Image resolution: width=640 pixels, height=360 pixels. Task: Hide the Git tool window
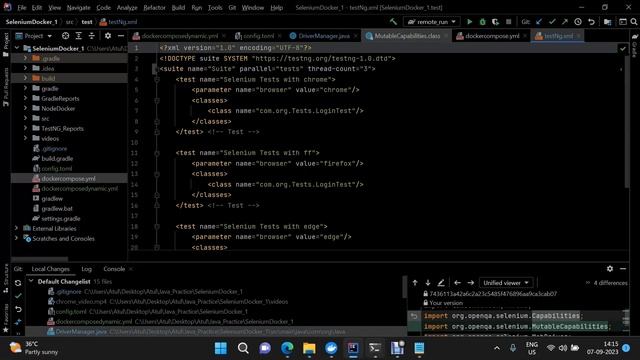pyautogui.click(x=623, y=269)
